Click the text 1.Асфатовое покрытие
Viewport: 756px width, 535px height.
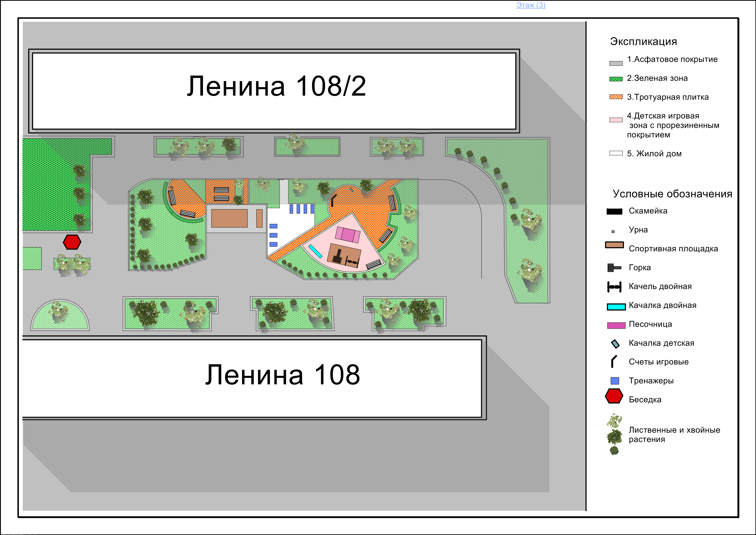(672, 59)
